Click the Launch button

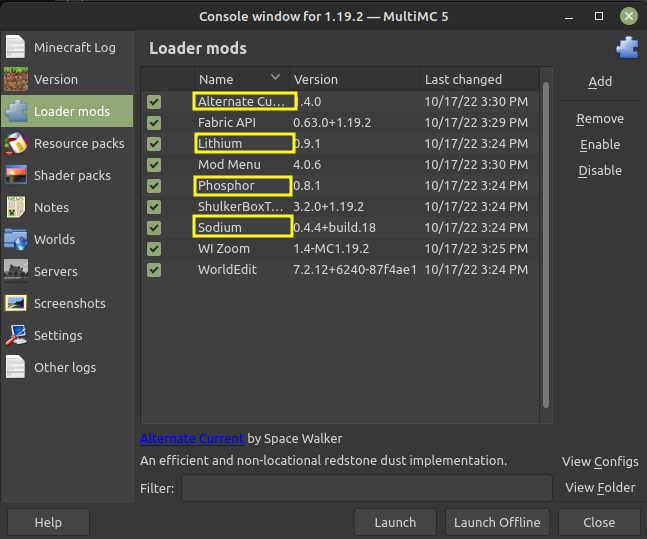(x=395, y=522)
